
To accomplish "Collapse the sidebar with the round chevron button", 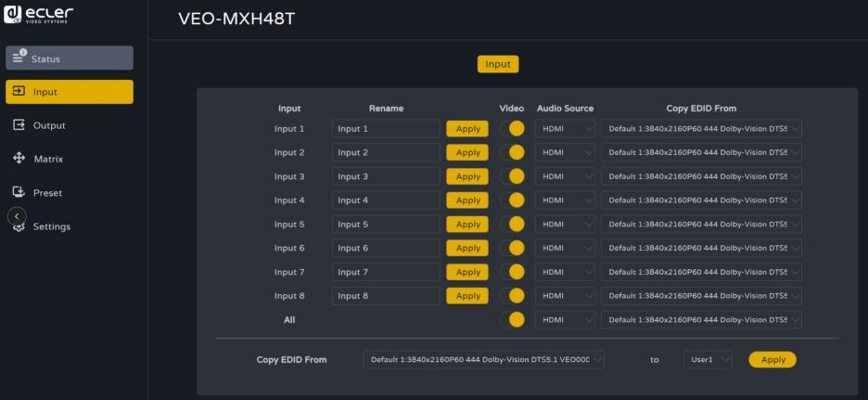I will coord(17,216).
